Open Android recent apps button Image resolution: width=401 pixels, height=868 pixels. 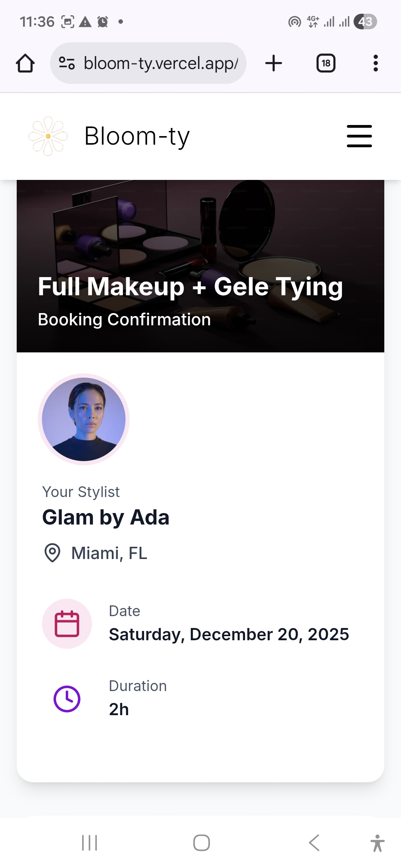pos(89,843)
